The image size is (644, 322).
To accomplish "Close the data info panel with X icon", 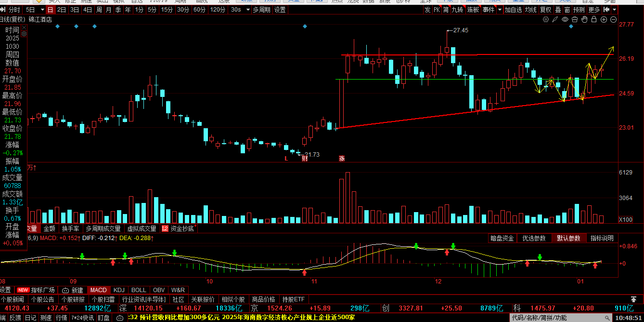I will pos(24,28).
